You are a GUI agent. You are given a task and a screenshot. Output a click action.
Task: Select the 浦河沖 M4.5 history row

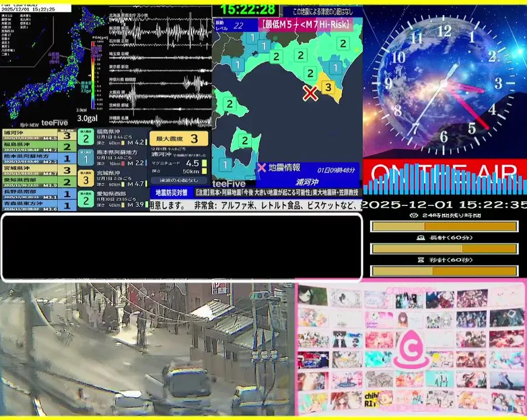(39, 135)
